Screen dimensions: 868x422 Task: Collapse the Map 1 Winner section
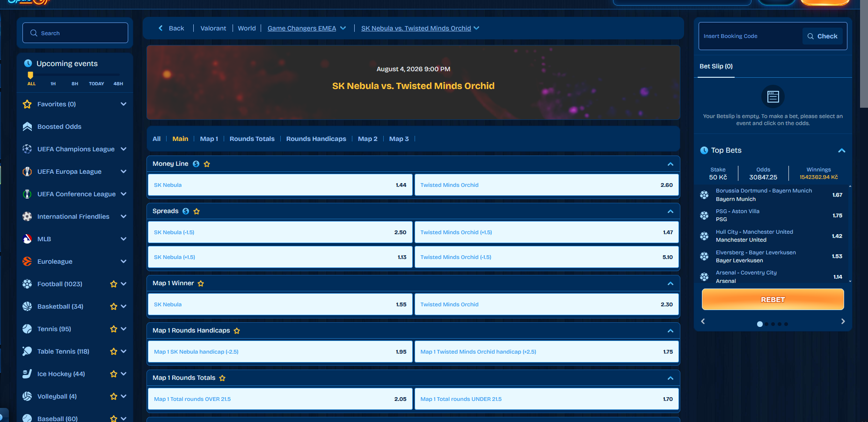[x=671, y=283]
